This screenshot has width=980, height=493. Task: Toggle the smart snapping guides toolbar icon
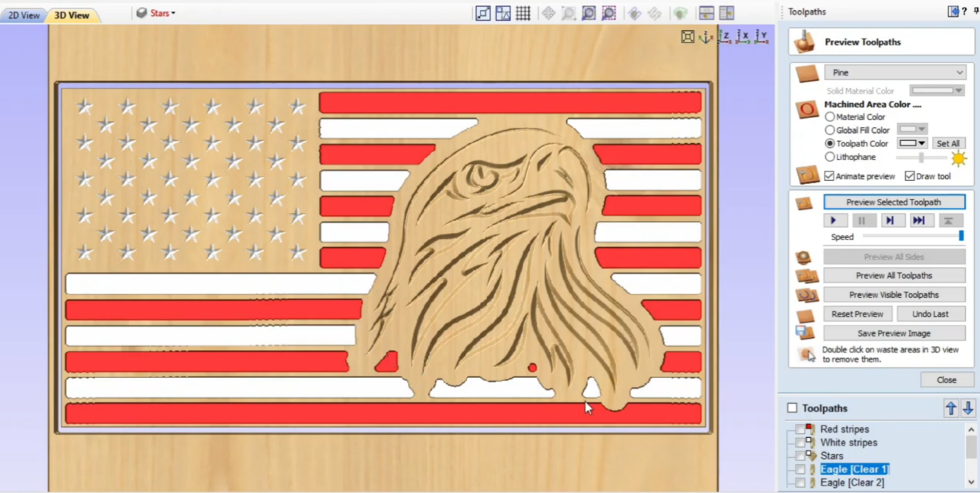coord(503,13)
